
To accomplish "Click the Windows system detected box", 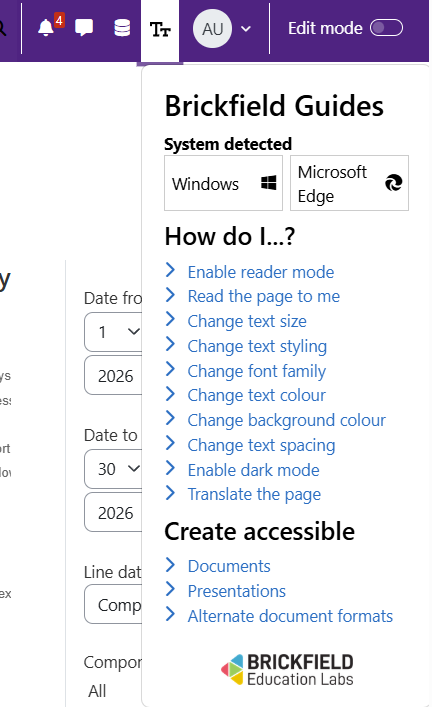I will (223, 183).
